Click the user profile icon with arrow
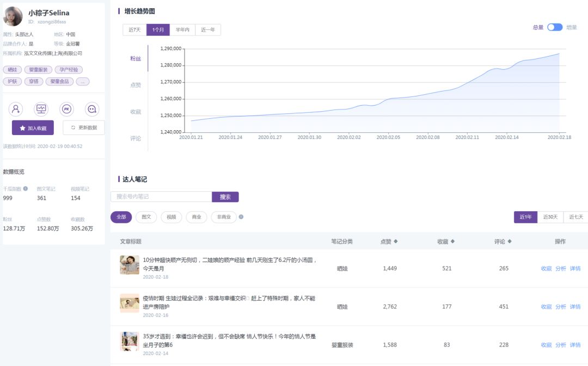Image resolution: width=588 pixels, height=366 pixels. [16, 109]
